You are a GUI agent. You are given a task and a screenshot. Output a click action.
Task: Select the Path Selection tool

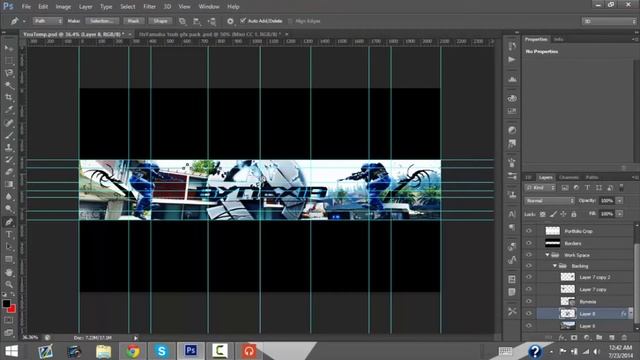[9, 247]
